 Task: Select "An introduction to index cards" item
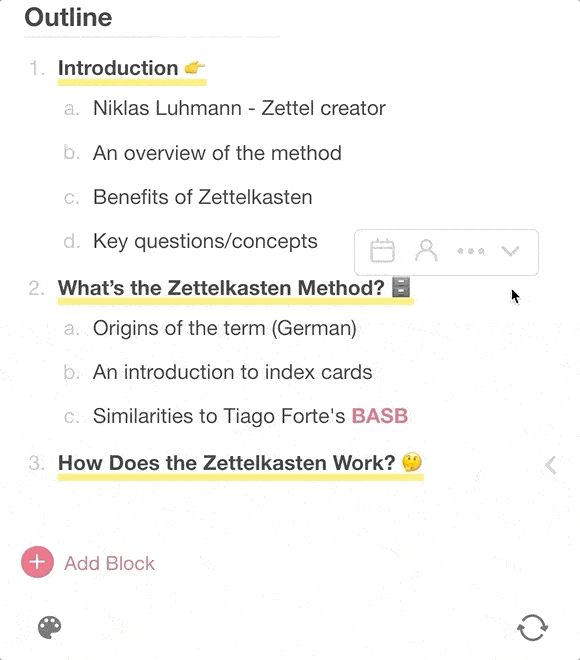coord(232,372)
